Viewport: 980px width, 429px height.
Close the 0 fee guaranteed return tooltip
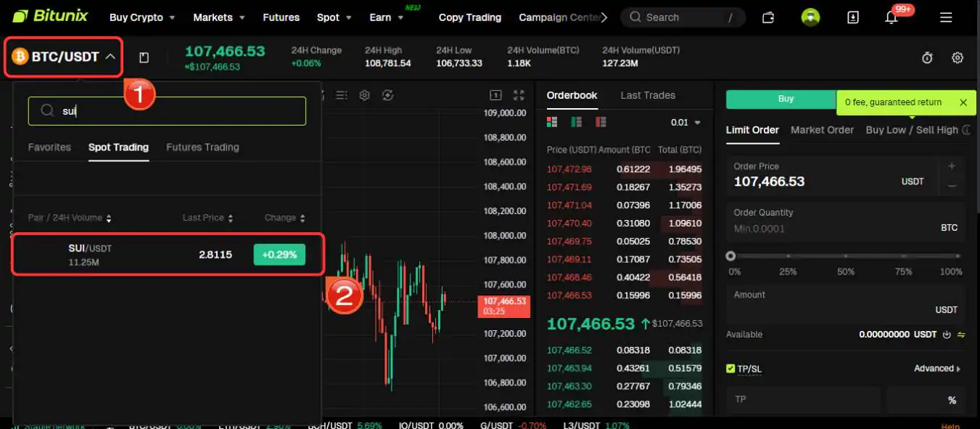[x=963, y=102]
